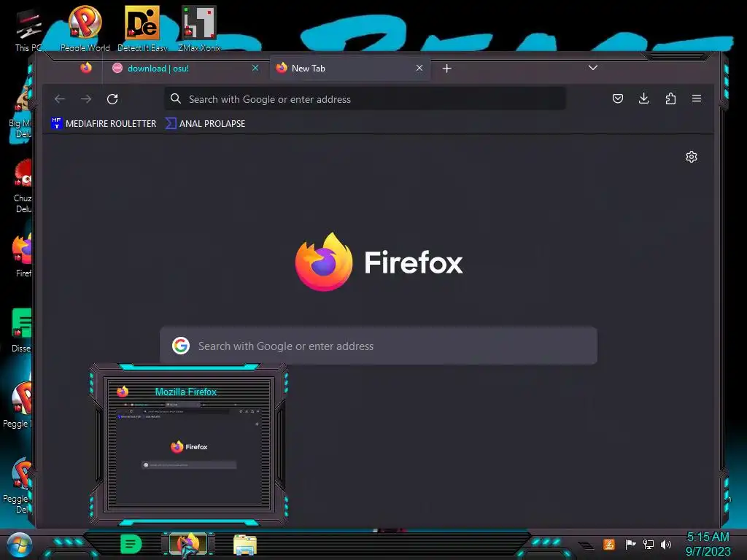747x560 pixels.
Task: Open a new tab with plus button
Action: [447, 69]
